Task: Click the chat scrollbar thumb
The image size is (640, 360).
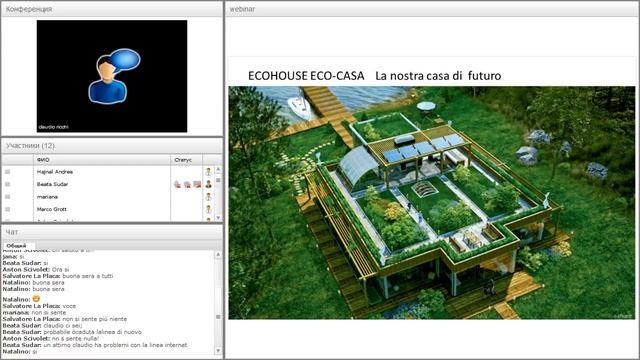Action: tap(218, 317)
